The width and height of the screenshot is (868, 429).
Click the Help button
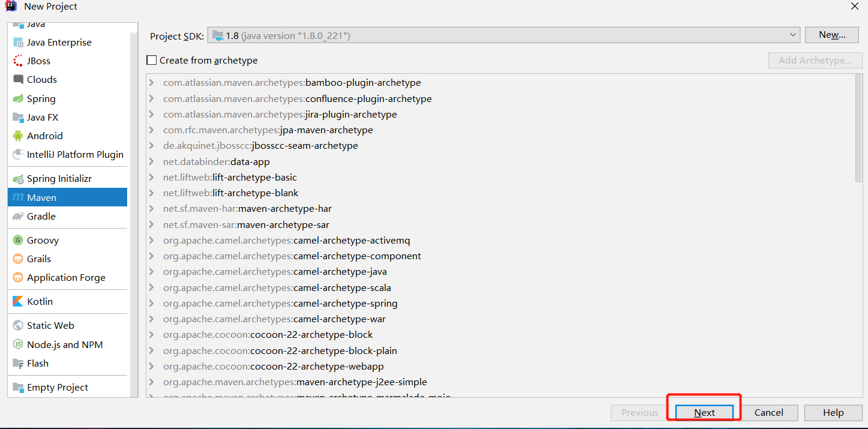833,413
